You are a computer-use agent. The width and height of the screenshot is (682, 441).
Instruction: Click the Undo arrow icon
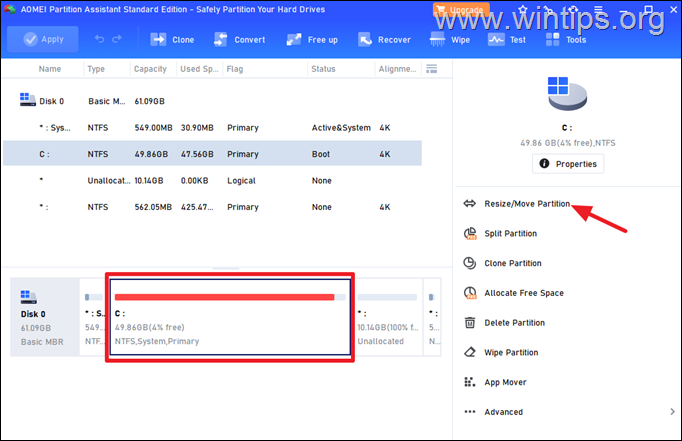[x=99, y=40]
